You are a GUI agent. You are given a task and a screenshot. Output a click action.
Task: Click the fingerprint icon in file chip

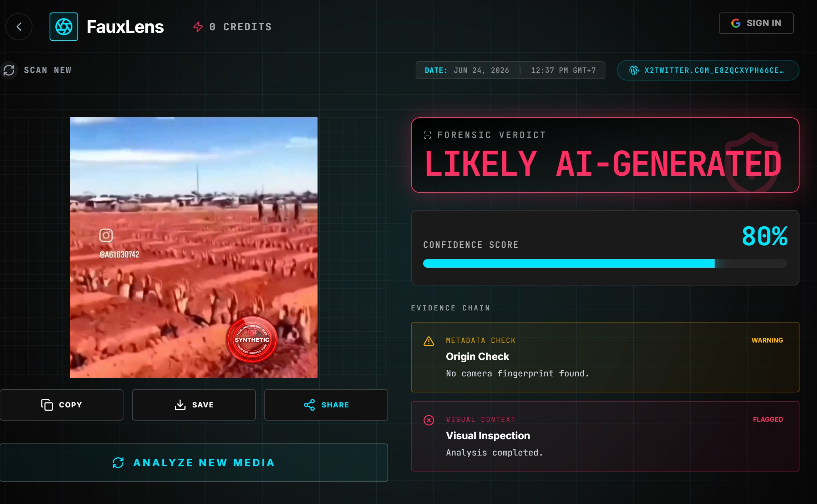634,70
